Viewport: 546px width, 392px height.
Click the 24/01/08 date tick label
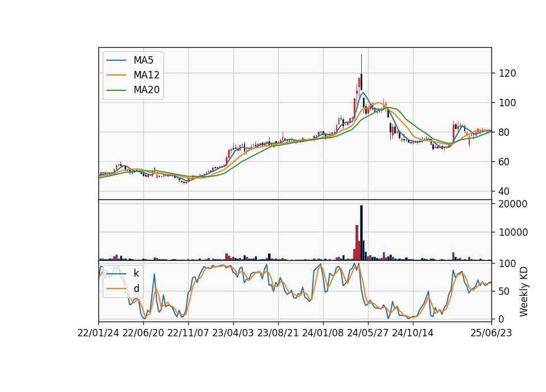[323, 333]
